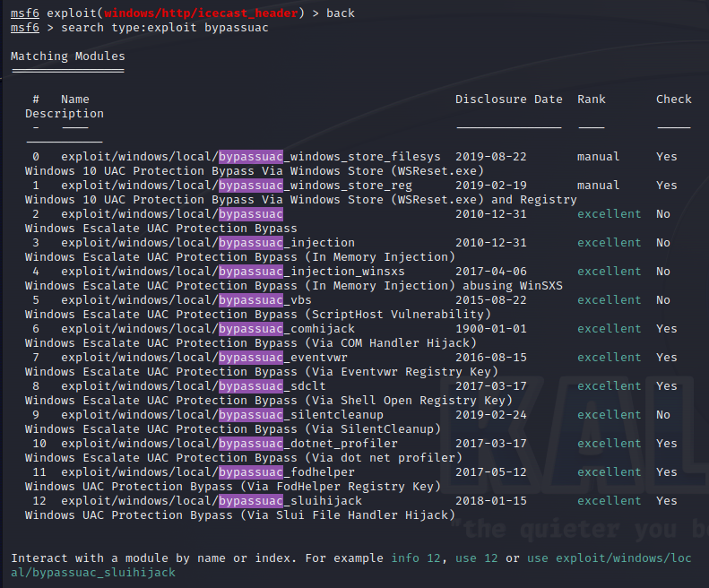Click the Disclosure Date column header
Viewport: 709px width, 588px height.
[508, 99]
